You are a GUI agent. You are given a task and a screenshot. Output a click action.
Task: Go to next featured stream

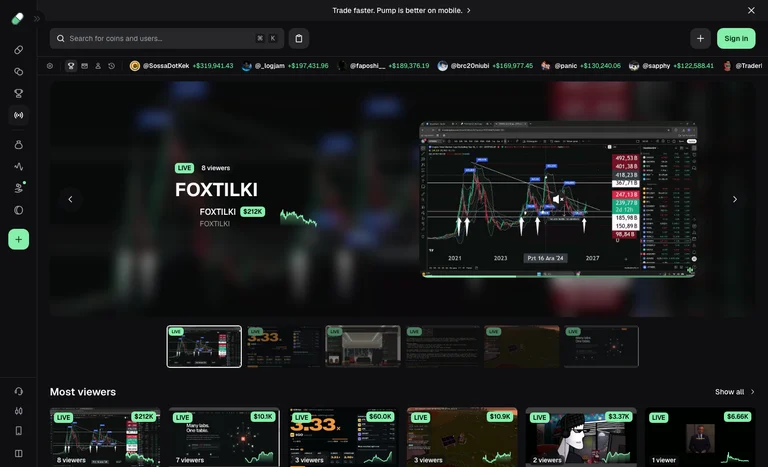[x=735, y=199]
